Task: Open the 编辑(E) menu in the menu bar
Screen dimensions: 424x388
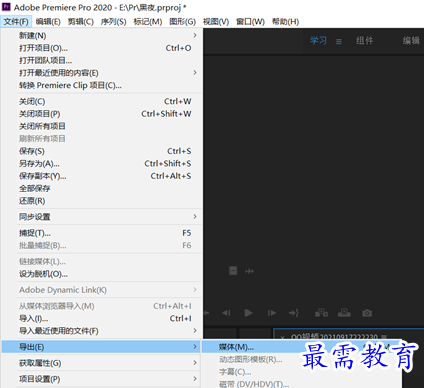Action: tap(48, 22)
